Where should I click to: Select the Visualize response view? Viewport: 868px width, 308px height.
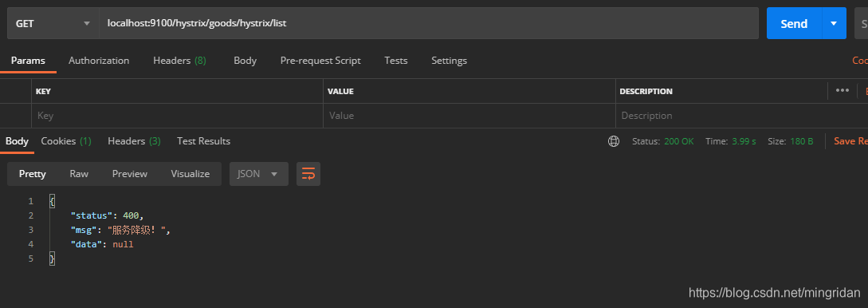(x=190, y=174)
